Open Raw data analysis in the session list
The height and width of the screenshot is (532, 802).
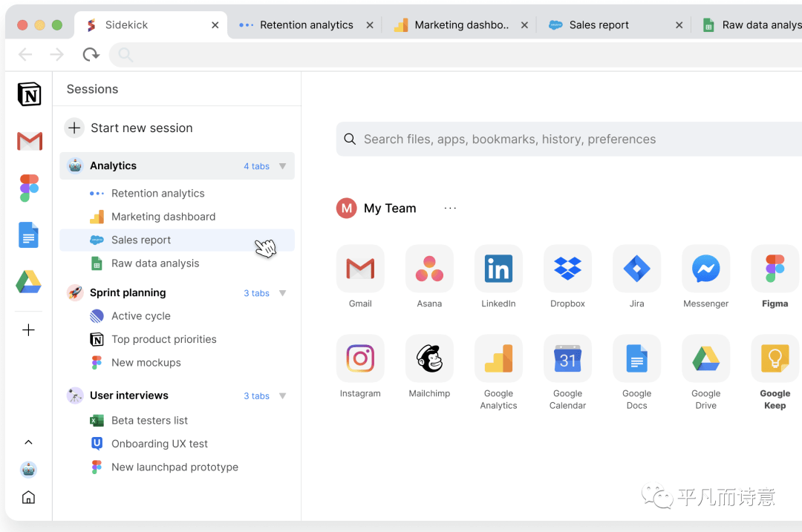click(177, 263)
